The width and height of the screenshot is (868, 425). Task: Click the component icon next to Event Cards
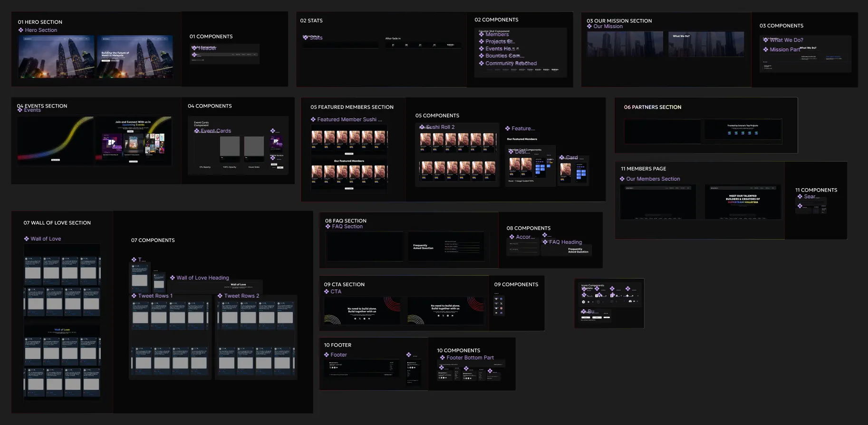pyautogui.click(x=197, y=131)
